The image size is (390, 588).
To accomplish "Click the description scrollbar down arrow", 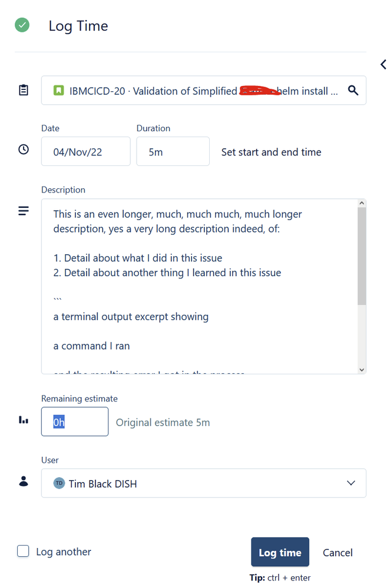I will [x=362, y=370].
